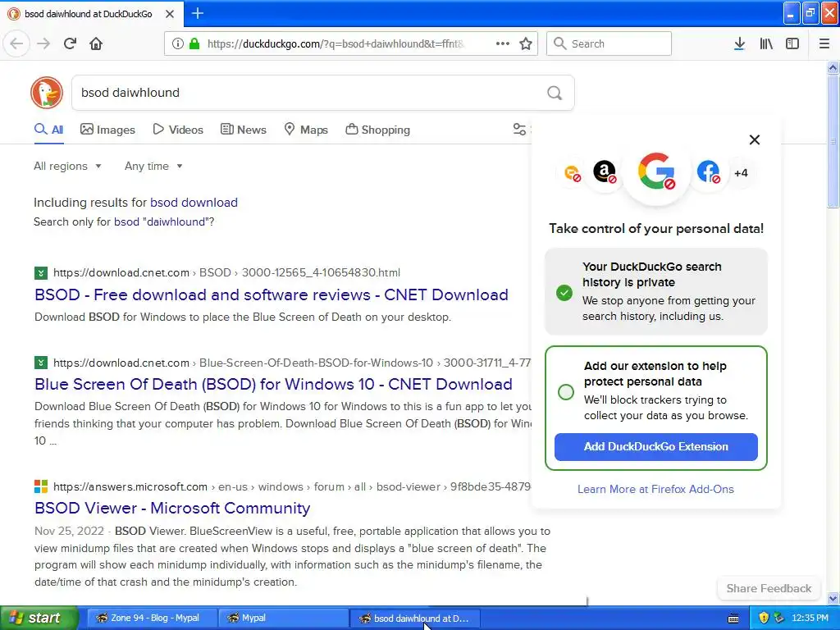Viewport: 840px width, 630px height.
Task: Click the page vertical scrollbar thumb
Action: point(833,141)
